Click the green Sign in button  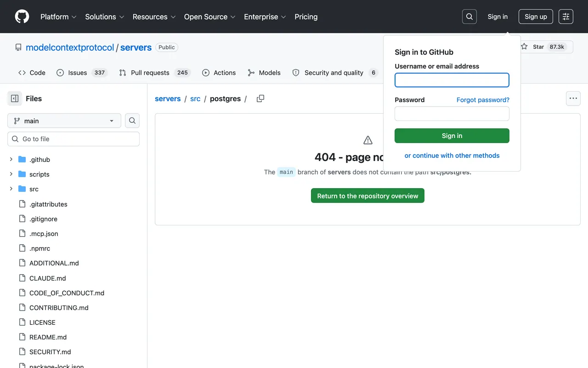click(452, 136)
